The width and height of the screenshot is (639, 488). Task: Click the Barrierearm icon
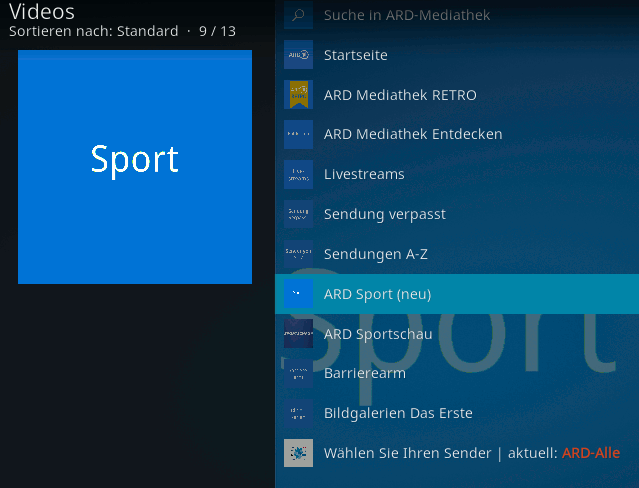298,373
